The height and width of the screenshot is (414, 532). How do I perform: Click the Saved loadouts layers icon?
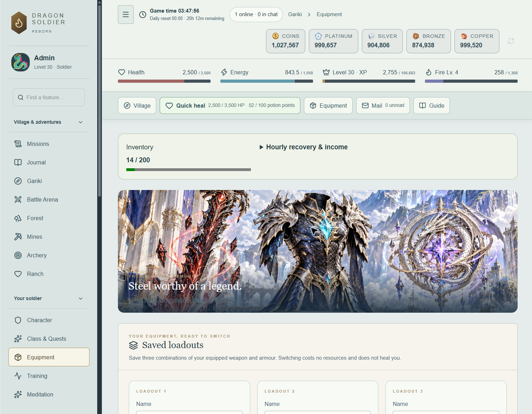tap(133, 345)
